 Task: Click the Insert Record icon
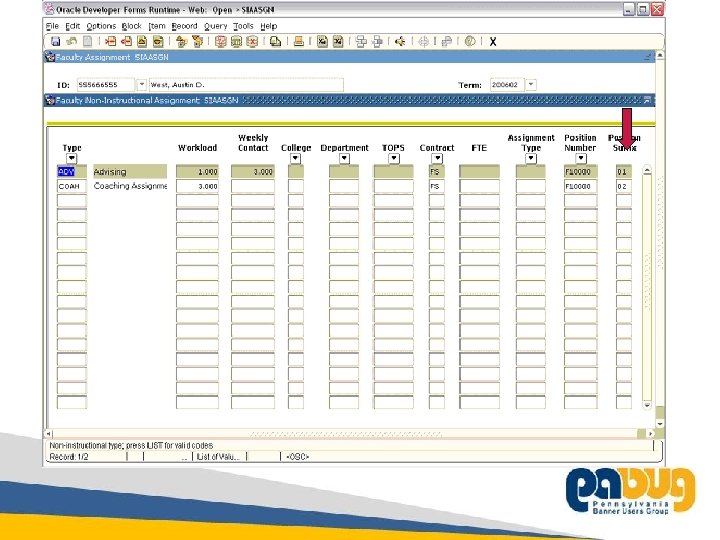(110, 41)
